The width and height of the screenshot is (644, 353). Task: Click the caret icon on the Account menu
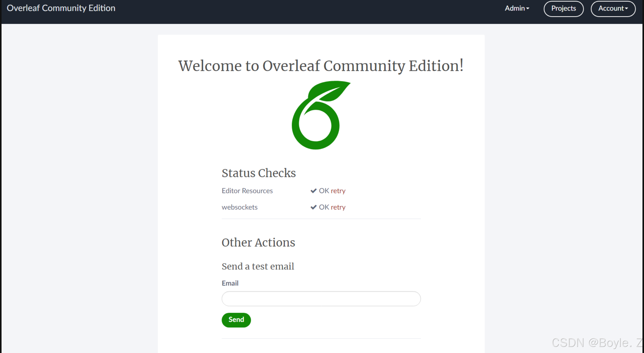tap(627, 8)
